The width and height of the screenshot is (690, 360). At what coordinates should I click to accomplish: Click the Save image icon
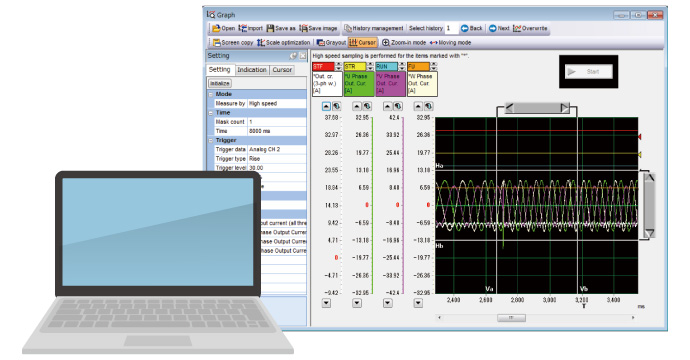tap(303, 28)
